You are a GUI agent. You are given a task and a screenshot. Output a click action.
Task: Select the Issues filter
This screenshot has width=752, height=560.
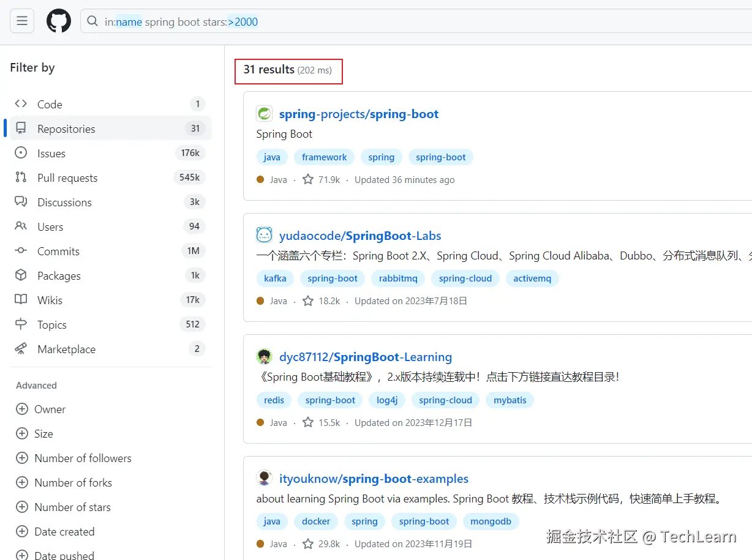[110, 153]
